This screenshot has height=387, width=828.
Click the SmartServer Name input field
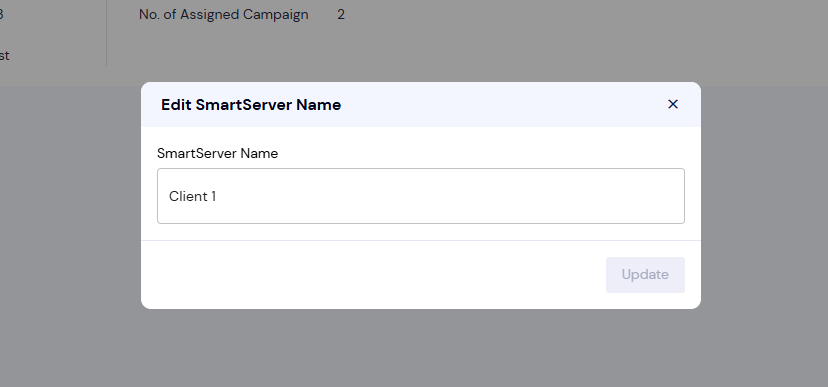tap(421, 196)
